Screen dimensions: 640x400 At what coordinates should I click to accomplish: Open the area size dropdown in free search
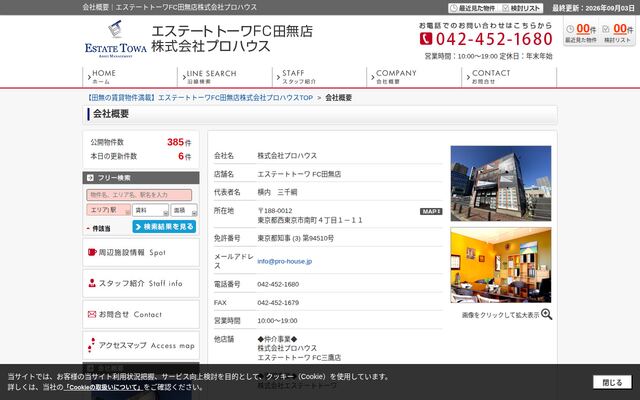(184, 210)
